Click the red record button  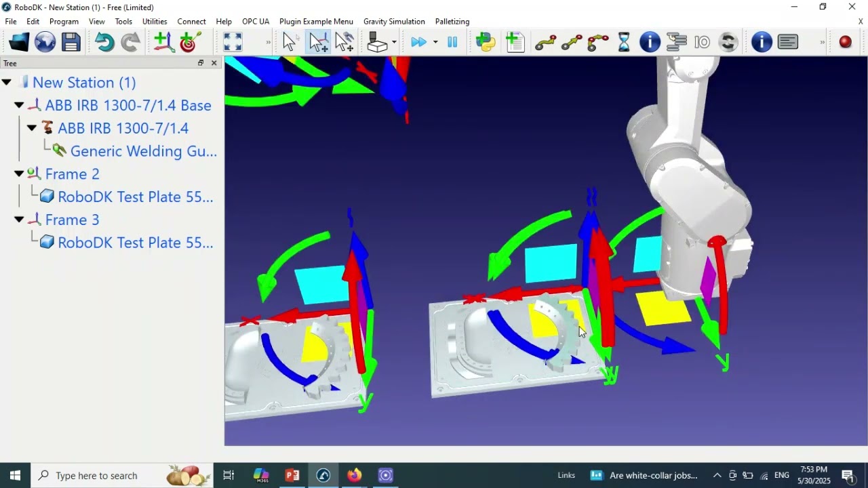845,42
